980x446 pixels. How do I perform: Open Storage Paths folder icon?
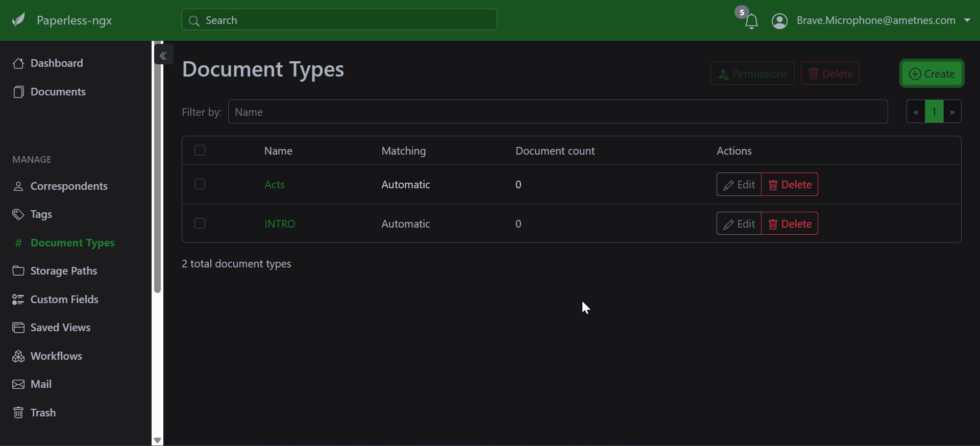click(18, 271)
